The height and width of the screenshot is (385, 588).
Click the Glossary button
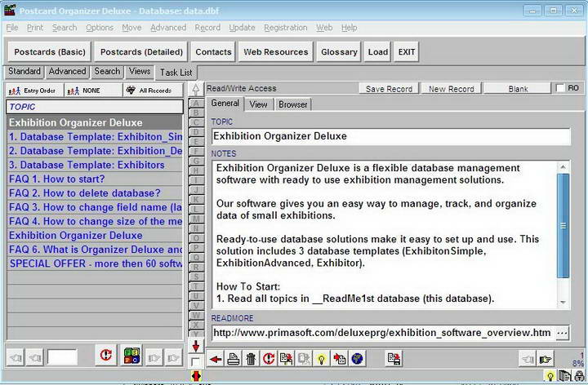pos(339,51)
